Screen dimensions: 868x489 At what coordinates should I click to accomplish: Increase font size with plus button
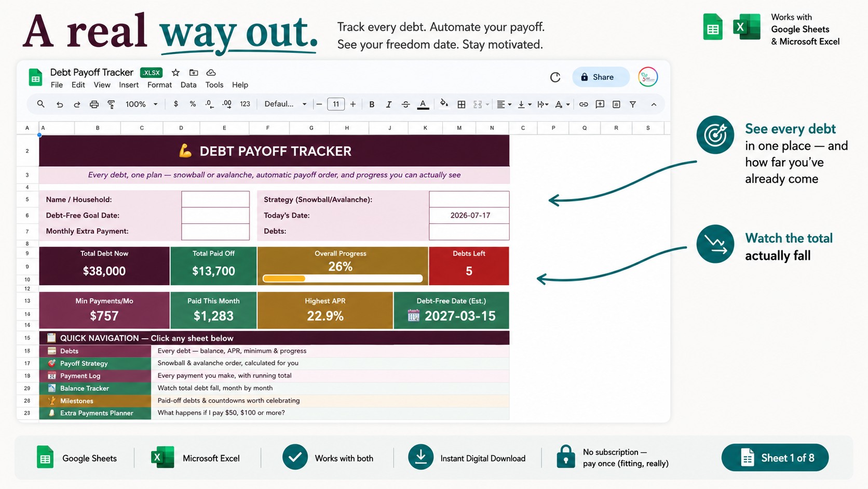(353, 104)
